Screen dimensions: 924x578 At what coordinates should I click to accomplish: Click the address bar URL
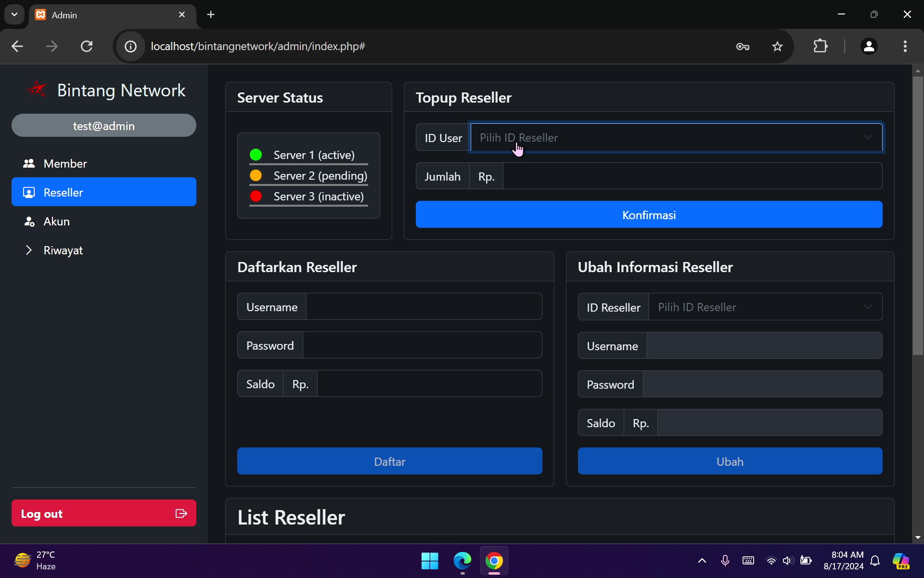[x=258, y=46]
